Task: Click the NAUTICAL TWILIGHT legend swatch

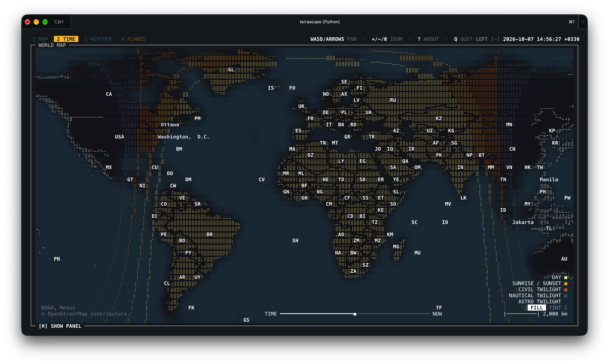Action: [566, 296]
